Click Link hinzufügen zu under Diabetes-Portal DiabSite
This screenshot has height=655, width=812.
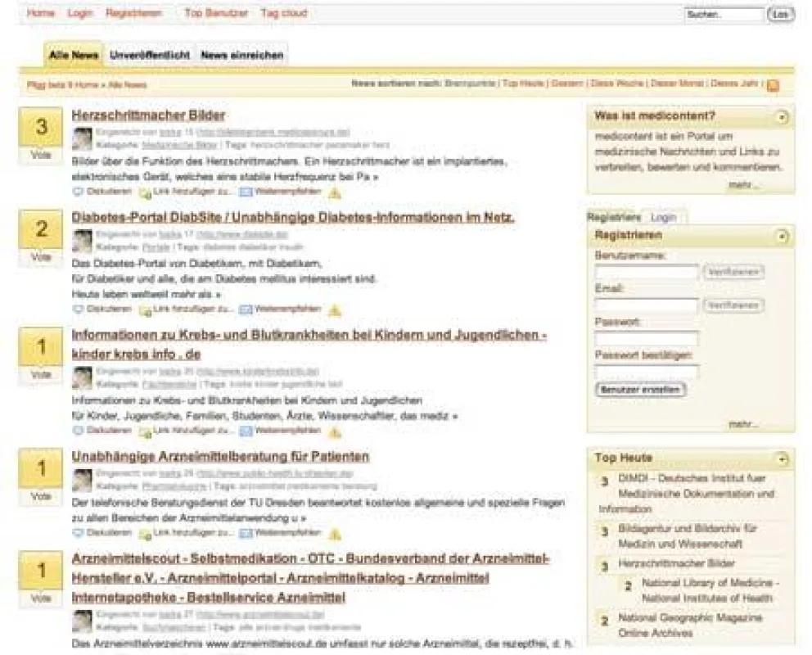pyautogui.click(x=187, y=309)
